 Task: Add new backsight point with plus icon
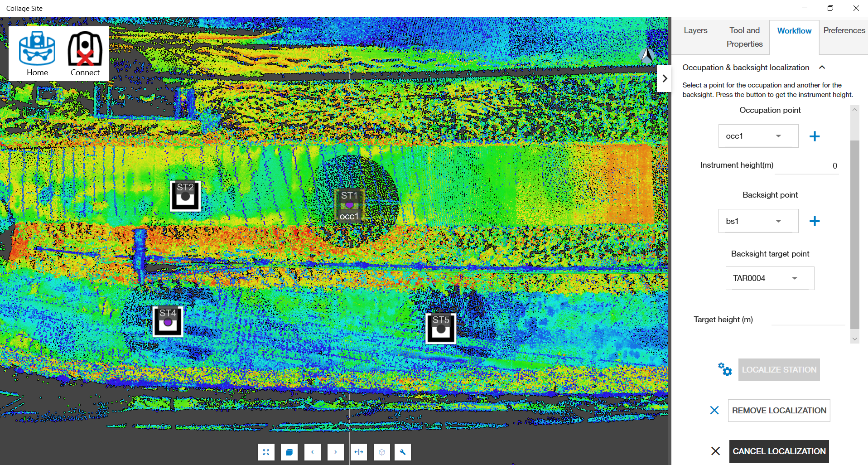click(x=814, y=221)
